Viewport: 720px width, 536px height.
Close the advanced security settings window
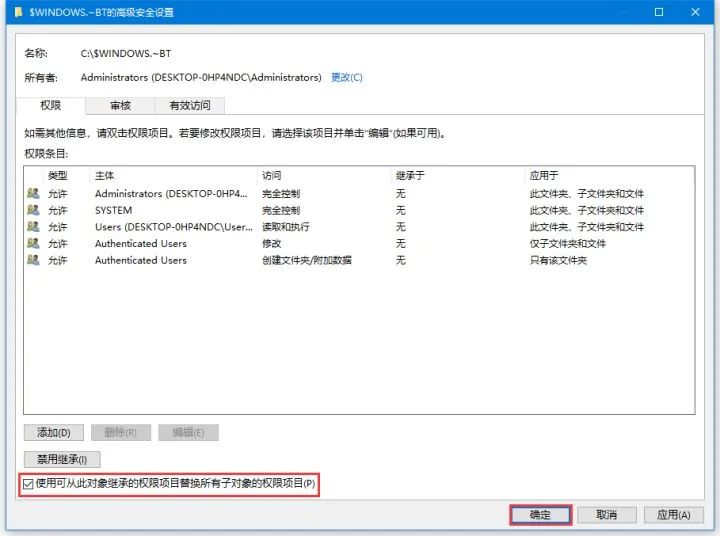(695, 12)
